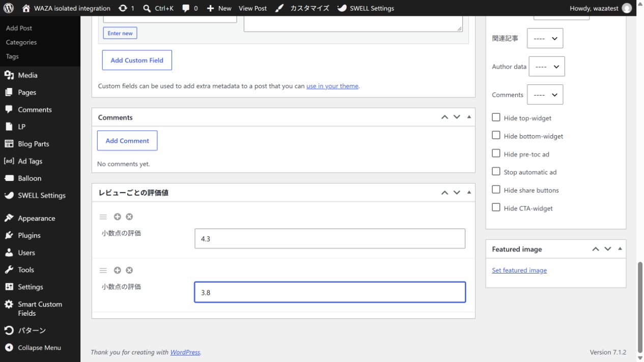Click the drag handle of the 3.8 row
The image size is (644, 362).
pos(103,270)
